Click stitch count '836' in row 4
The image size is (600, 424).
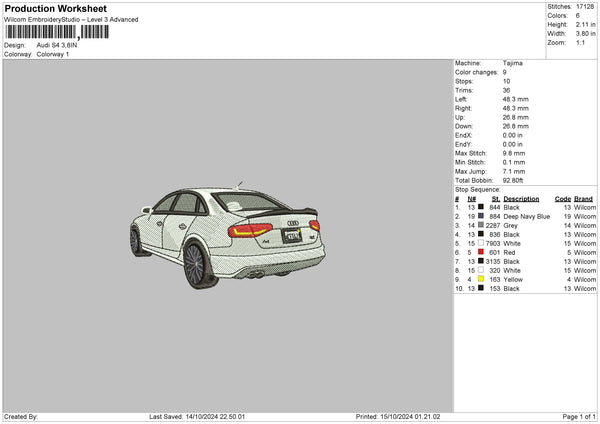[x=495, y=235]
